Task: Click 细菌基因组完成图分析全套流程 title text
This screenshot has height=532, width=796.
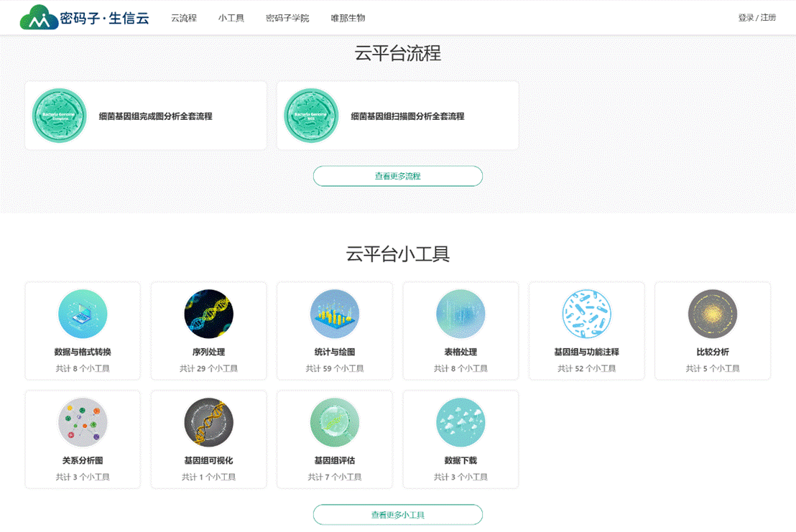Action: (155, 116)
